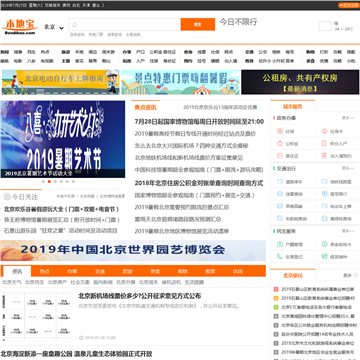Click the weather icon beside the temperature
Viewport: 360px width, 360px height.
click(x=325, y=26)
